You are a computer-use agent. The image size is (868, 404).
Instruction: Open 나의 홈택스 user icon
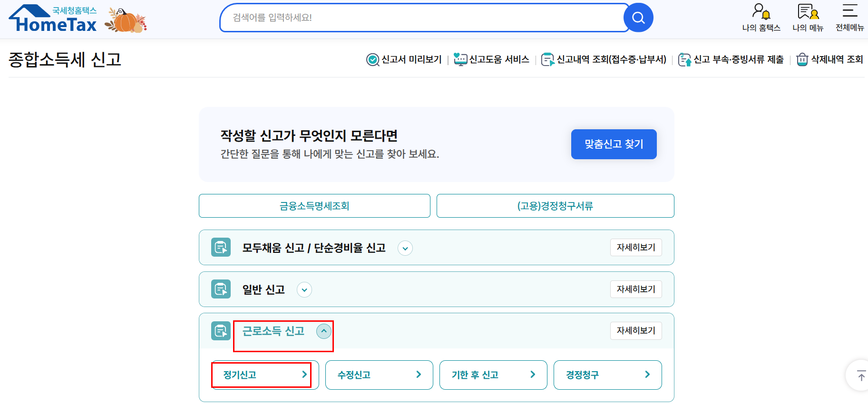click(761, 11)
